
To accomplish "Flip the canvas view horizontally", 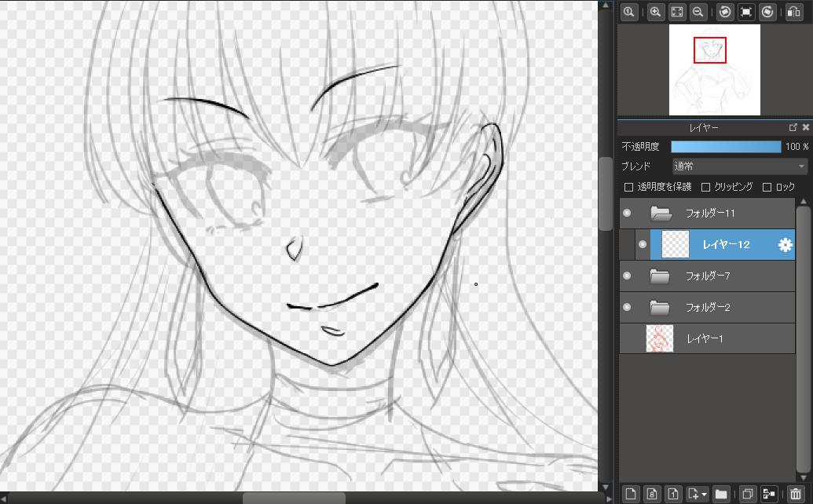I will coord(793,12).
